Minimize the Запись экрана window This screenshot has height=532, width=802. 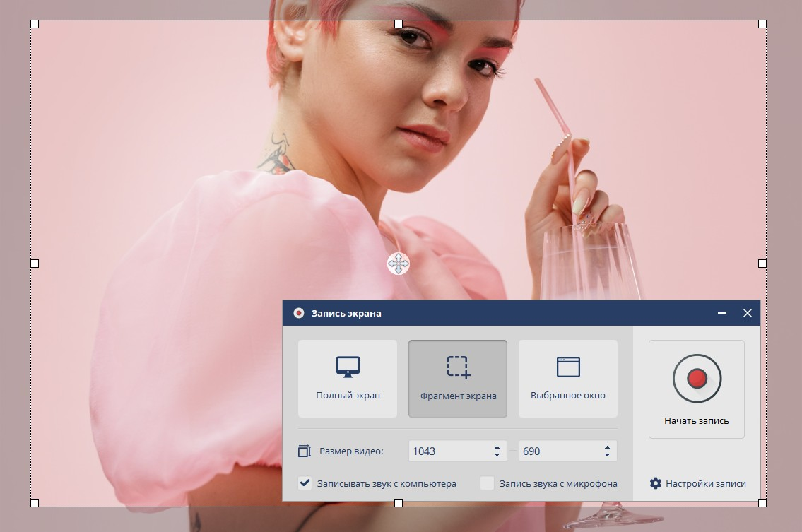pyautogui.click(x=722, y=313)
